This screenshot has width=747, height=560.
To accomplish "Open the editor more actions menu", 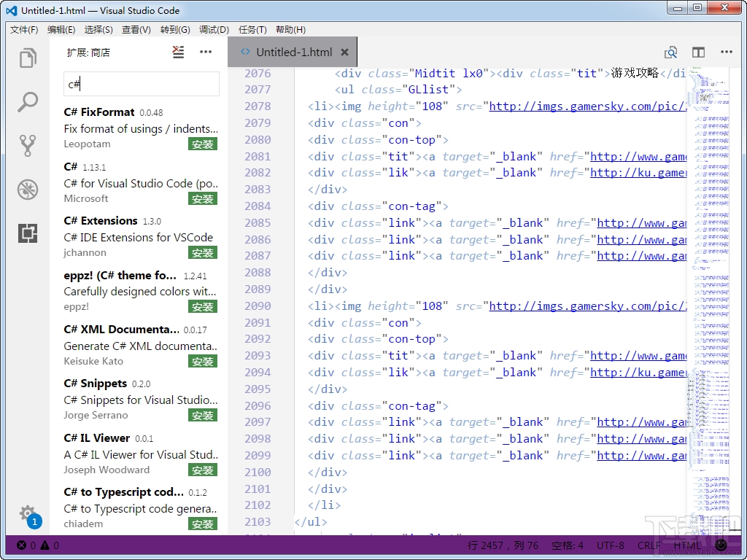I will 727,52.
